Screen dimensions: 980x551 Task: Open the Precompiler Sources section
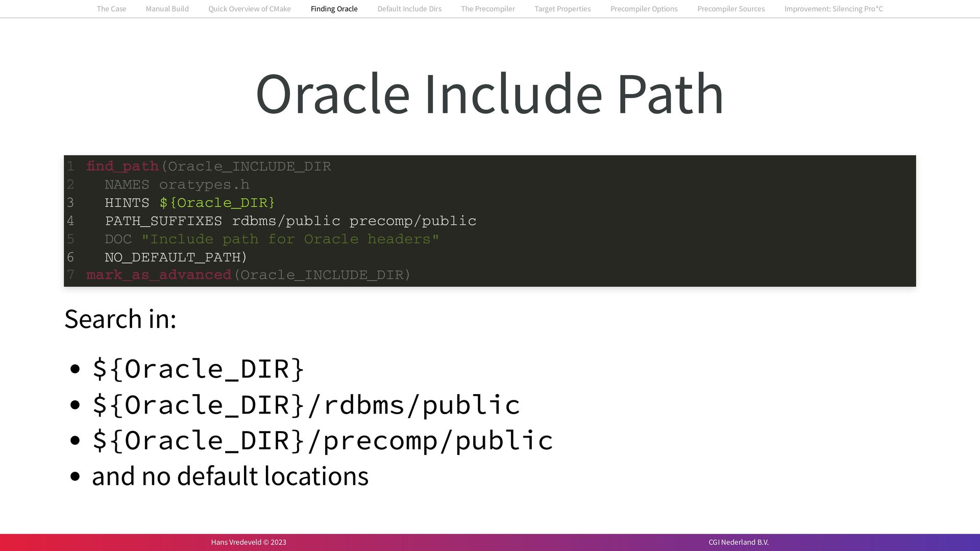pos(731,9)
